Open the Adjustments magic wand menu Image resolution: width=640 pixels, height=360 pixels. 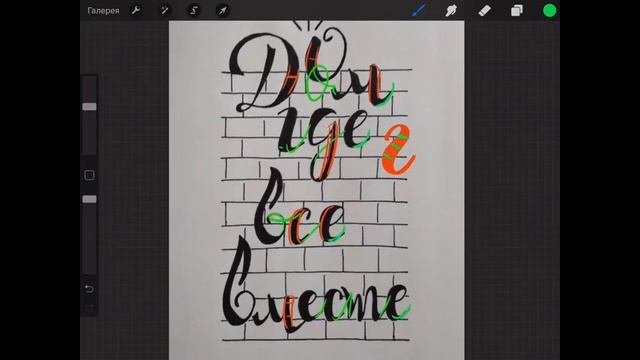click(164, 10)
